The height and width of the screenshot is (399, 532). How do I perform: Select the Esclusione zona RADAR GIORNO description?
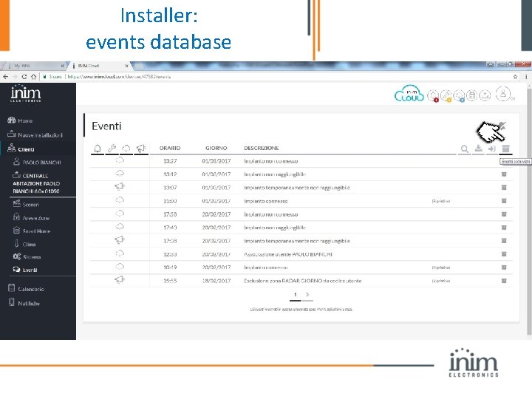point(303,281)
